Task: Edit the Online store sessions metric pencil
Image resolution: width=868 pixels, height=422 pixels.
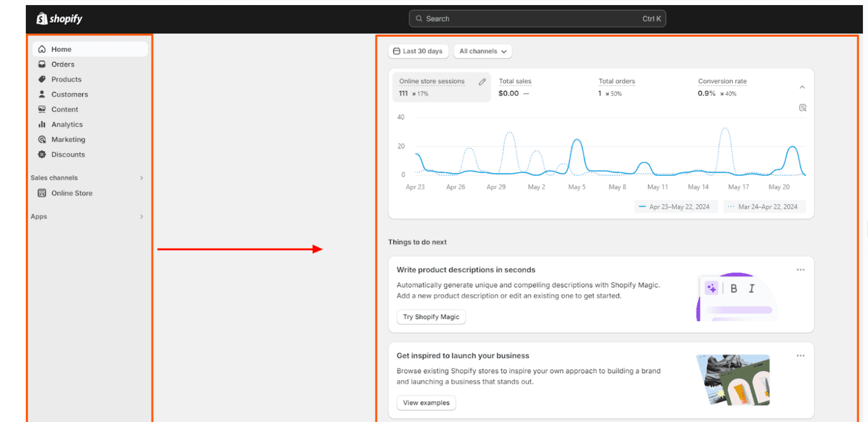Action: [482, 82]
